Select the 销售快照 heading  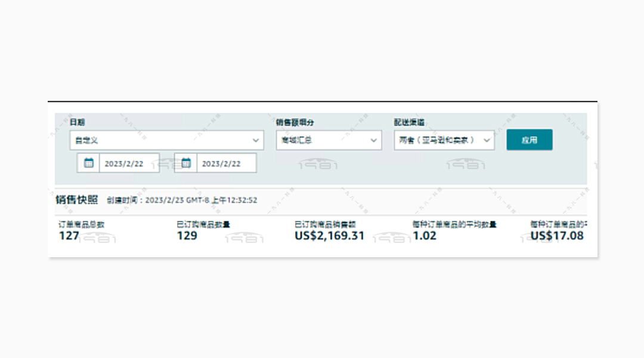(77, 200)
